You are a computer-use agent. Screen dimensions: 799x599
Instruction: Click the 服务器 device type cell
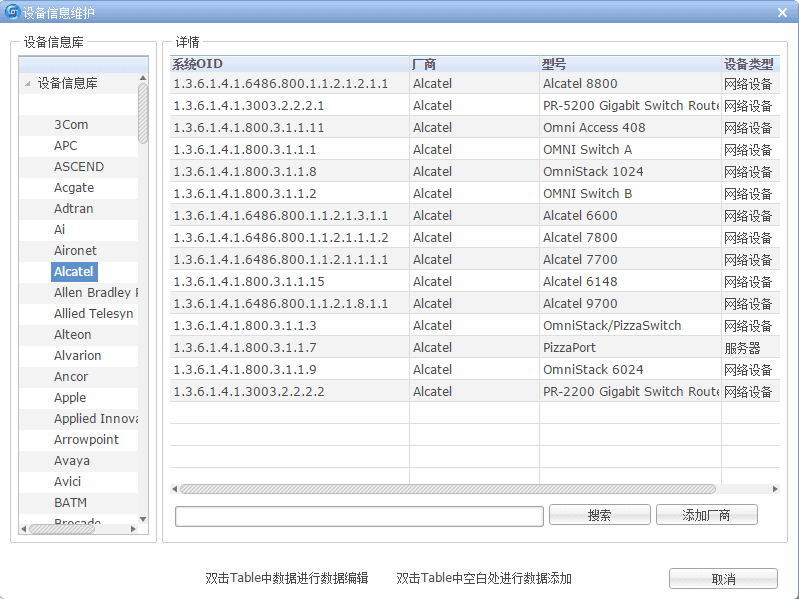coord(751,347)
